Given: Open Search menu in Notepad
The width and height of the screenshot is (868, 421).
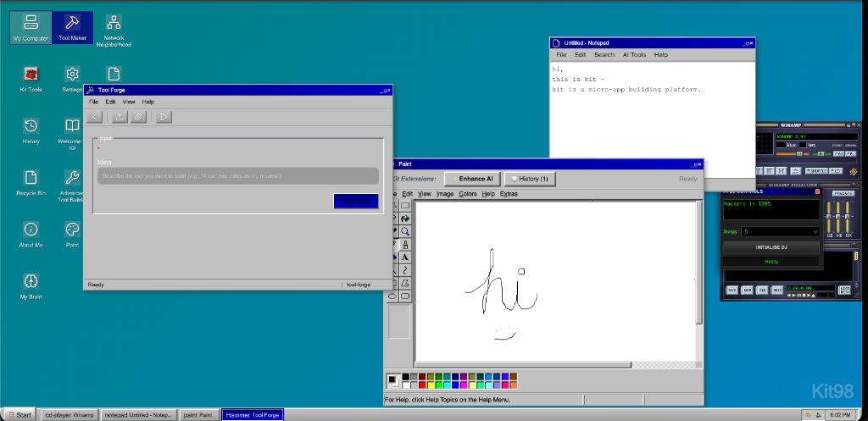Looking at the screenshot, I should click(x=604, y=55).
